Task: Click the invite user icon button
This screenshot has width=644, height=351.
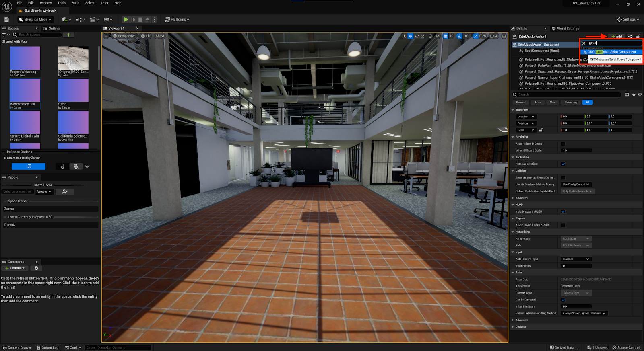Action: tap(65, 192)
